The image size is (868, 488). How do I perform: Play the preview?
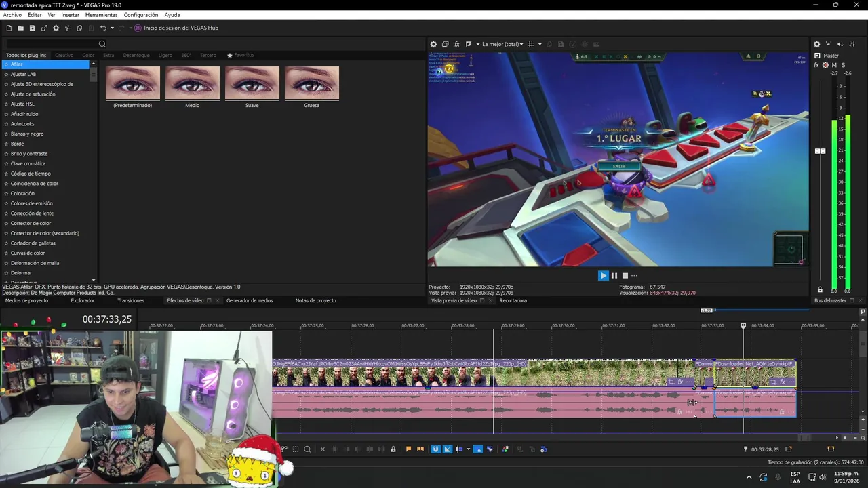click(603, 275)
